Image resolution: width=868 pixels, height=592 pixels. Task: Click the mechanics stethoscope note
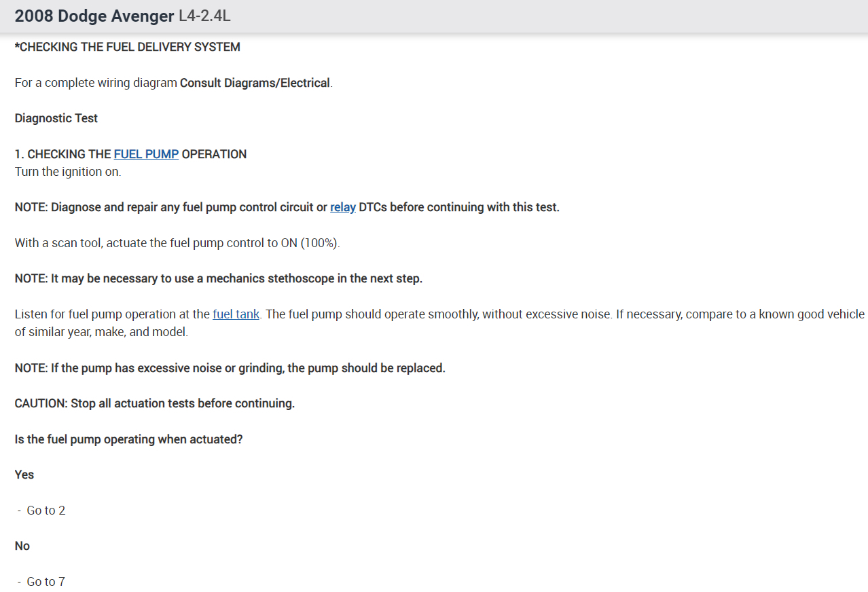click(x=218, y=278)
